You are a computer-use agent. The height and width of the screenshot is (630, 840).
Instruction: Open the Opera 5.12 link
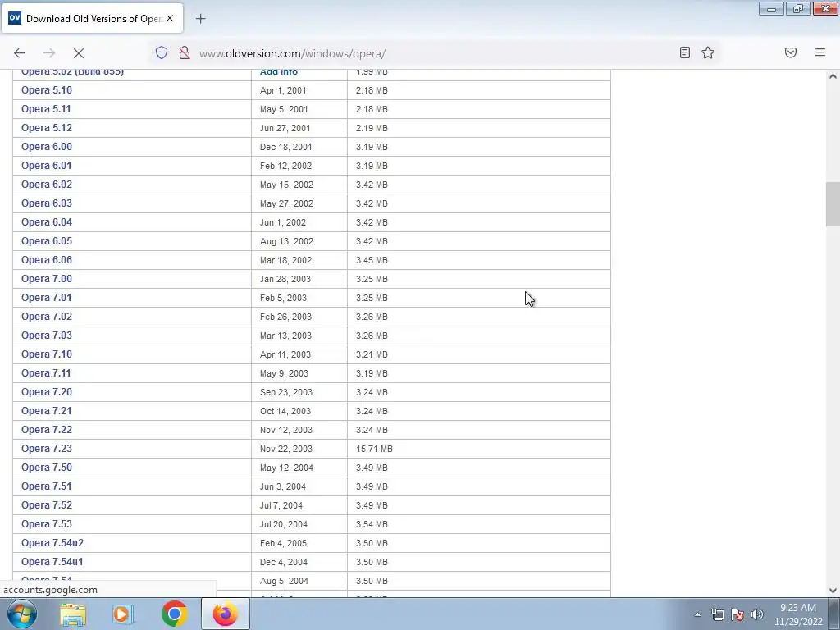(x=47, y=127)
